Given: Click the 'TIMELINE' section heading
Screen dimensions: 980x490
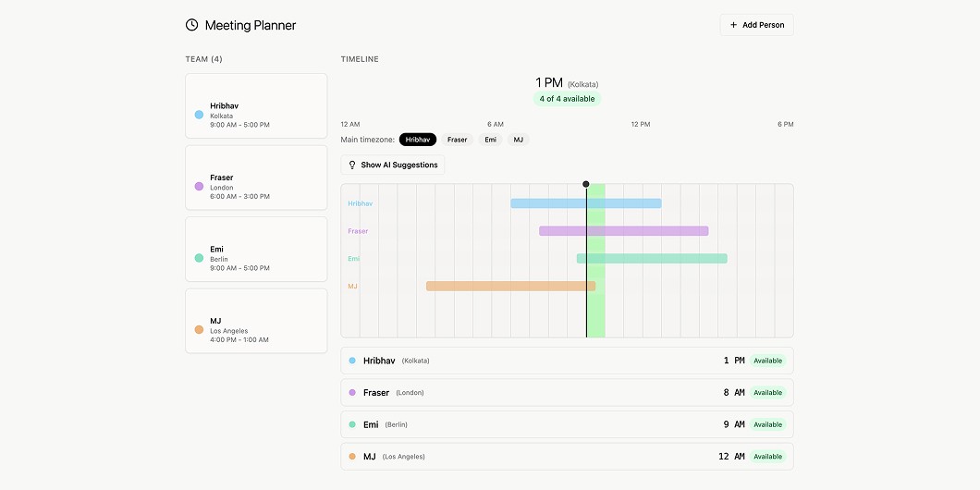Looking at the screenshot, I should pos(360,59).
